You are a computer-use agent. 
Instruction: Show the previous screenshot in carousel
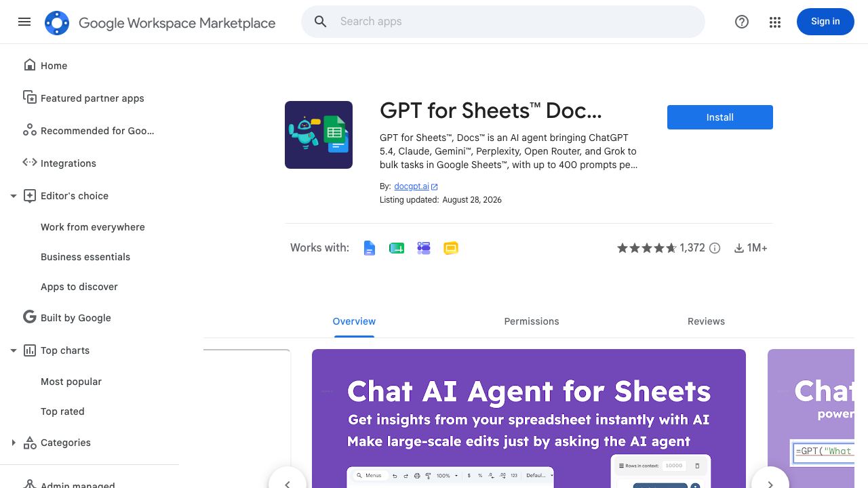tap(288, 478)
